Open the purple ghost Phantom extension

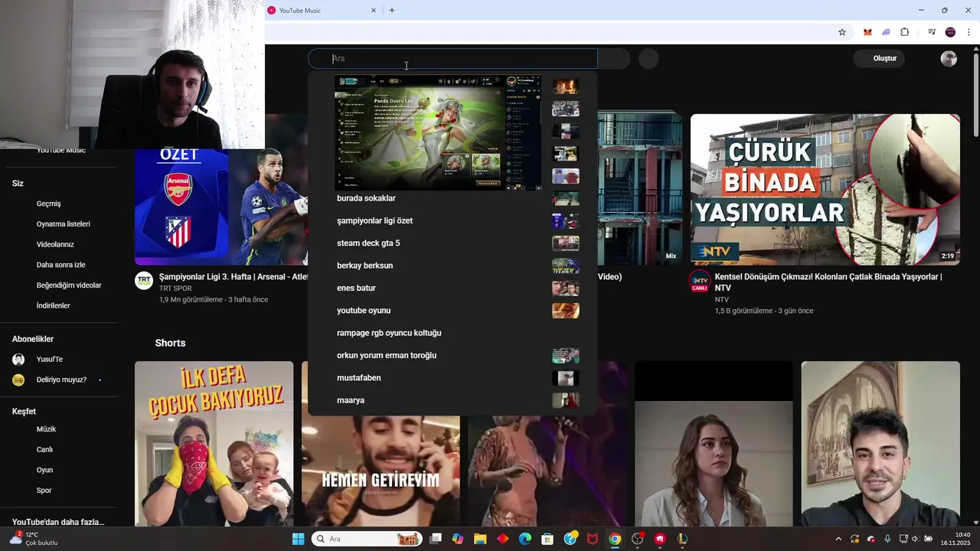pyautogui.click(x=886, y=32)
